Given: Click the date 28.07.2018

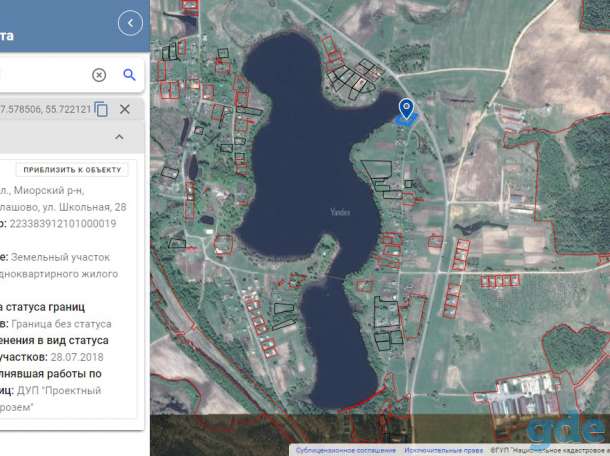Looking at the screenshot, I should click(x=77, y=357).
